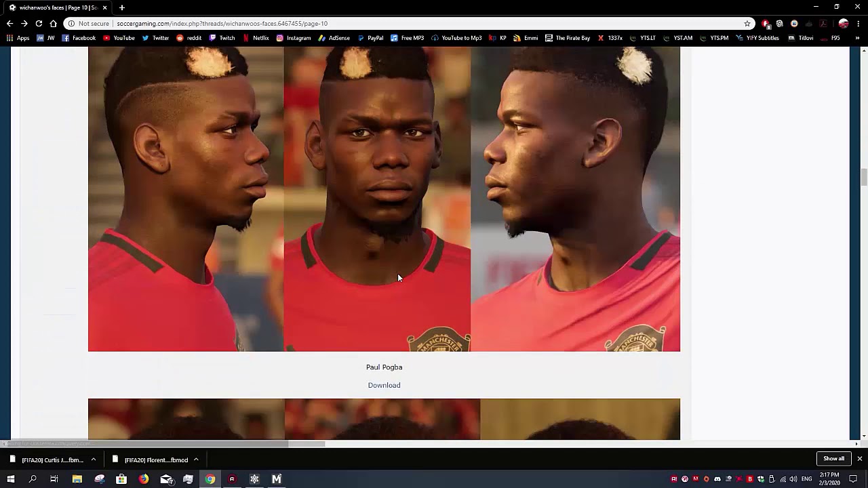Viewport: 868px width, 488px height.
Task: Open the YouTube to Mp3 bookmark
Action: click(456, 38)
